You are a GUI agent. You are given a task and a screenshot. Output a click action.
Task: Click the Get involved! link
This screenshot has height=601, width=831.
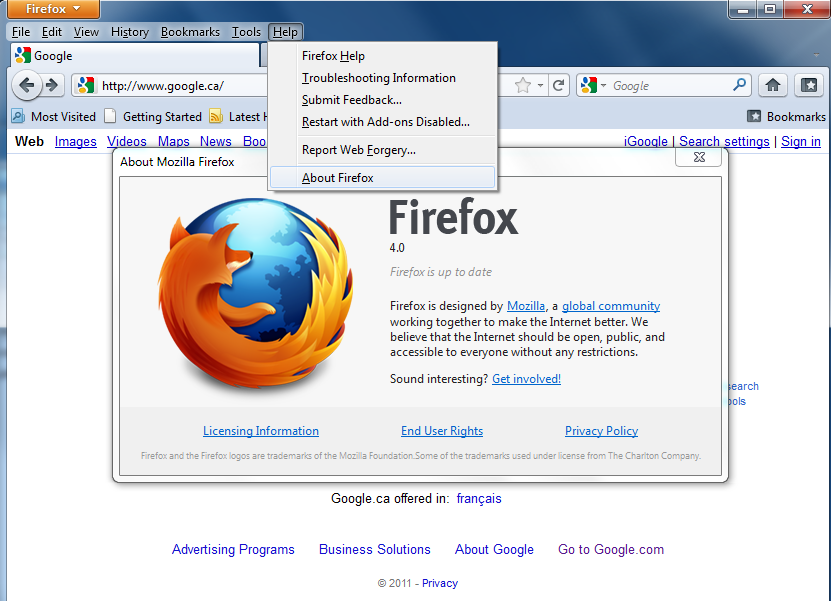(526, 378)
